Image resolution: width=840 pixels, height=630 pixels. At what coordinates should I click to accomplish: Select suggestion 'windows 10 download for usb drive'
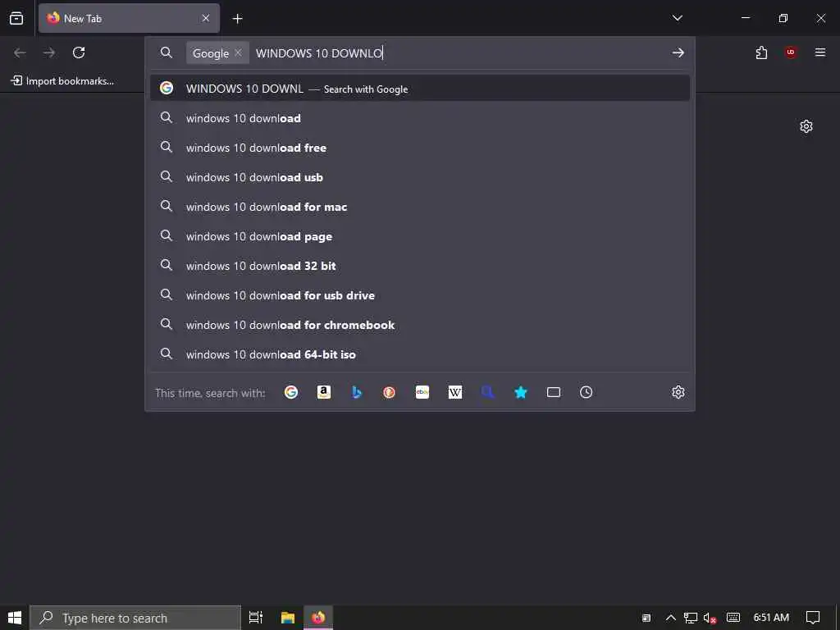(420, 295)
